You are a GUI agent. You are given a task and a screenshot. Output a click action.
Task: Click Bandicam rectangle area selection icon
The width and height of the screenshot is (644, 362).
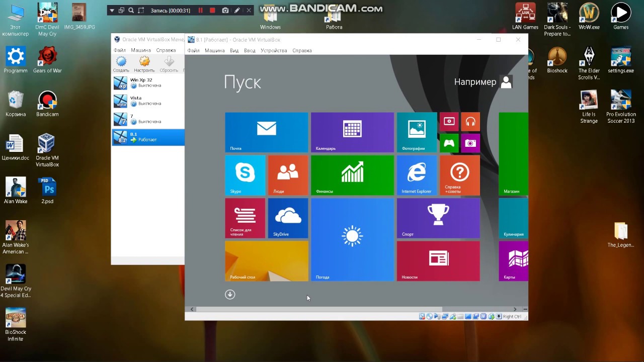141,10
